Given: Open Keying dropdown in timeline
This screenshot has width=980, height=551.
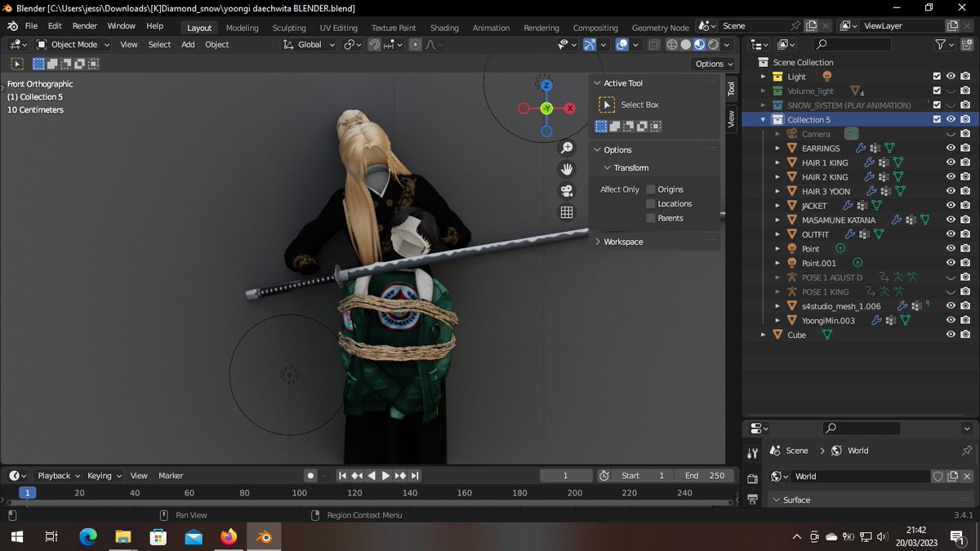Looking at the screenshot, I should coord(103,476).
